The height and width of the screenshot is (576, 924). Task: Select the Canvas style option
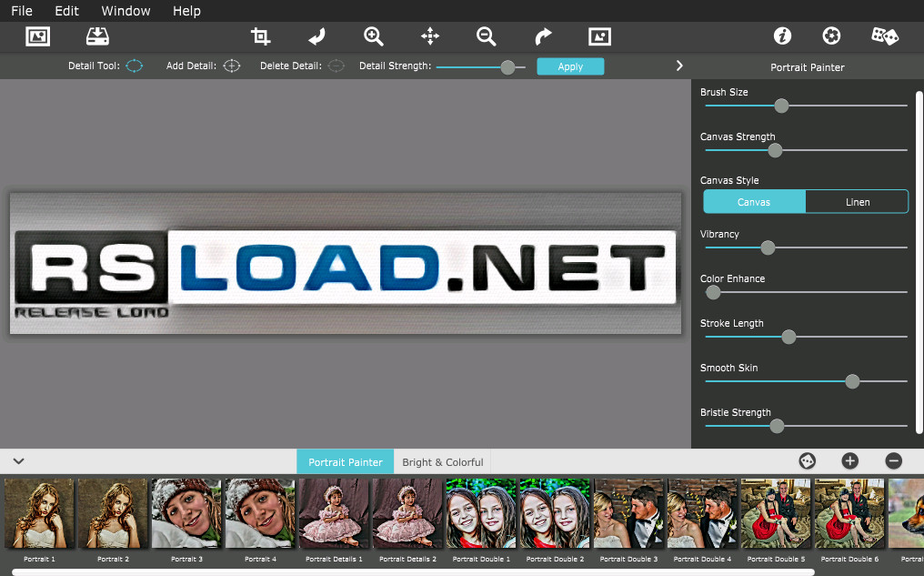(754, 202)
